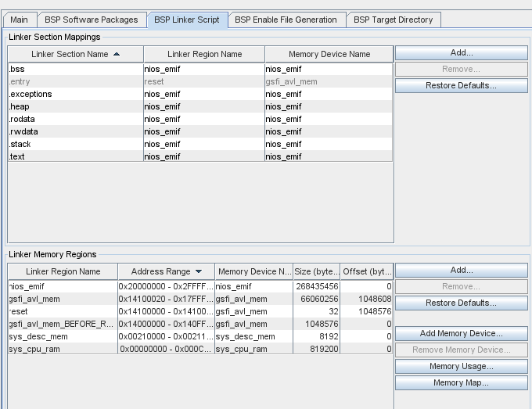The height and width of the screenshot is (409, 532).
Task: Open the BSP Enable File Generation tab
Action: pyautogui.click(x=286, y=20)
